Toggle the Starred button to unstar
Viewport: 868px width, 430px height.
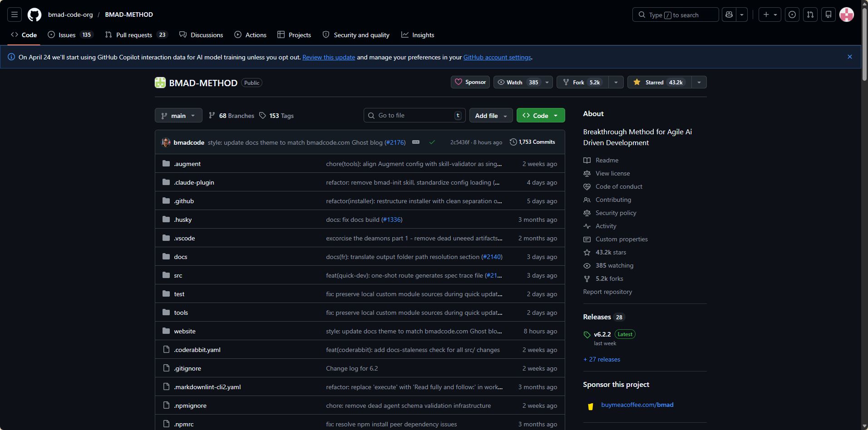[x=660, y=83]
